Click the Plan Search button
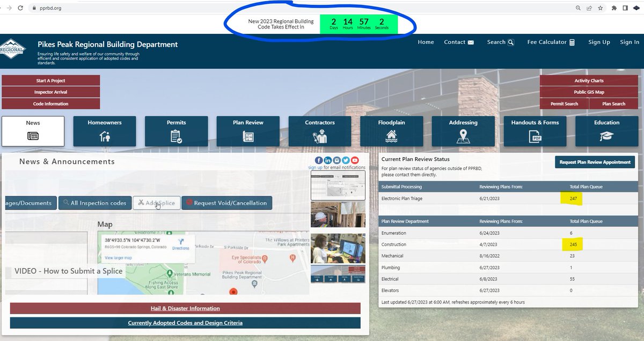This screenshot has width=644, height=341. point(613,104)
